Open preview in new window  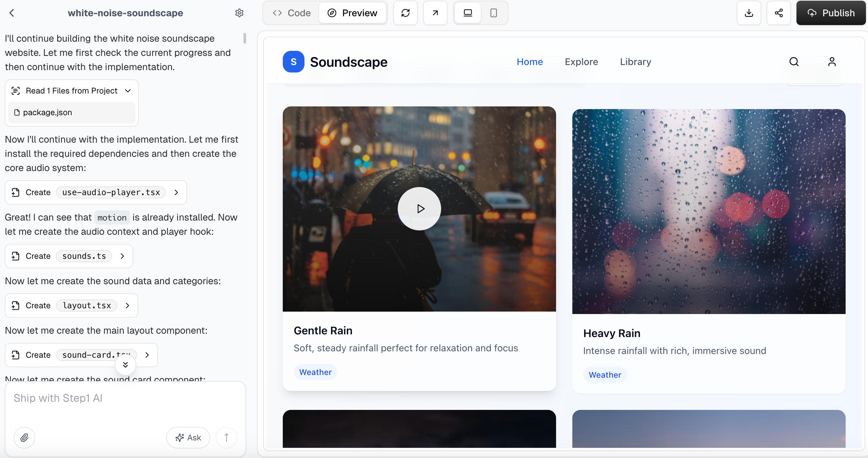(x=435, y=13)
